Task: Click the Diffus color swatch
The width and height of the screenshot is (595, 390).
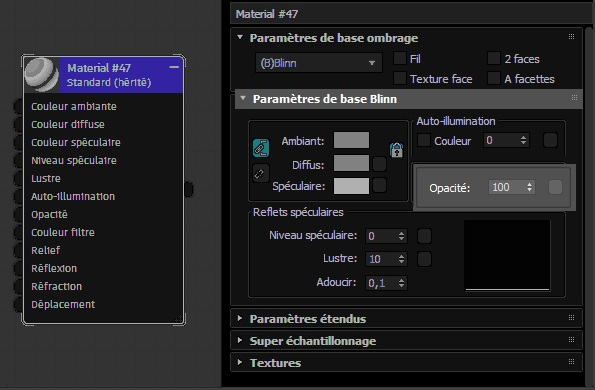Action: (x=351, y=163)
